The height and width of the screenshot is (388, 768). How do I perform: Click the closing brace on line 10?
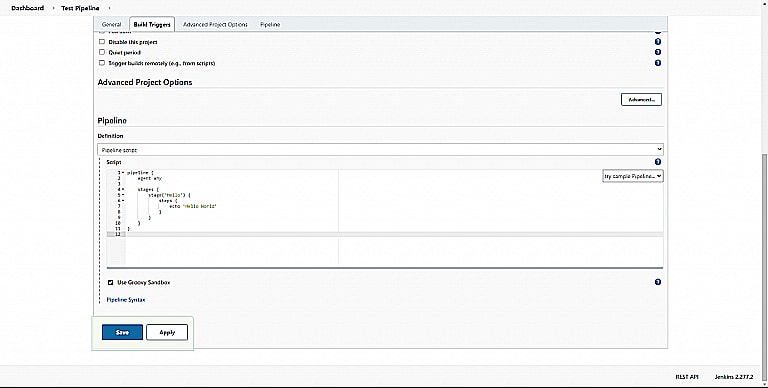point(139,223)
